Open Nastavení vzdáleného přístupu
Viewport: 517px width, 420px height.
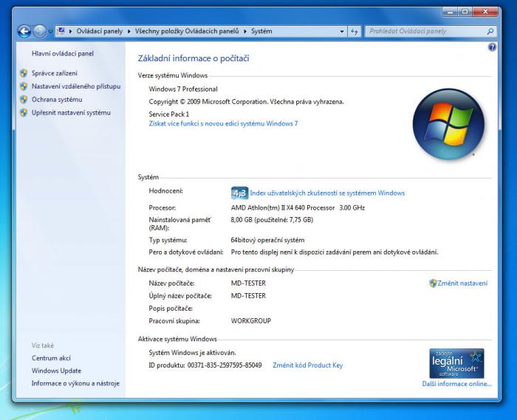(x=76, y=86)
